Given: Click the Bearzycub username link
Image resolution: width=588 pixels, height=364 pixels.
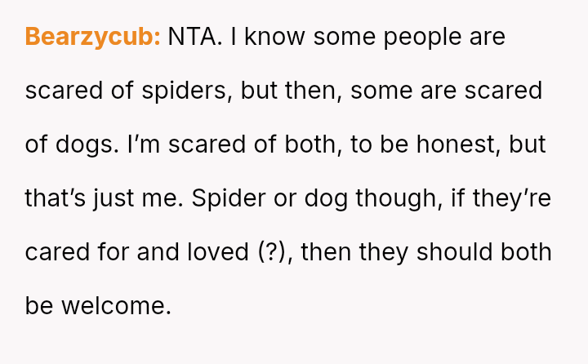Looking at the screenshot, I should coord(92,37).
